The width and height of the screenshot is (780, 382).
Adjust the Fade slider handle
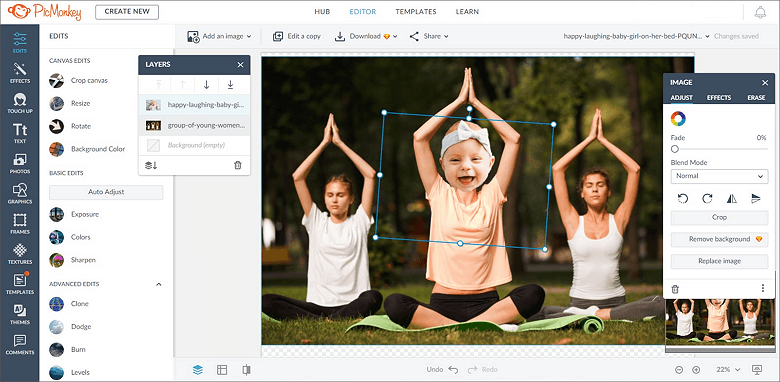pyautogui.click(x=675, y=149)
